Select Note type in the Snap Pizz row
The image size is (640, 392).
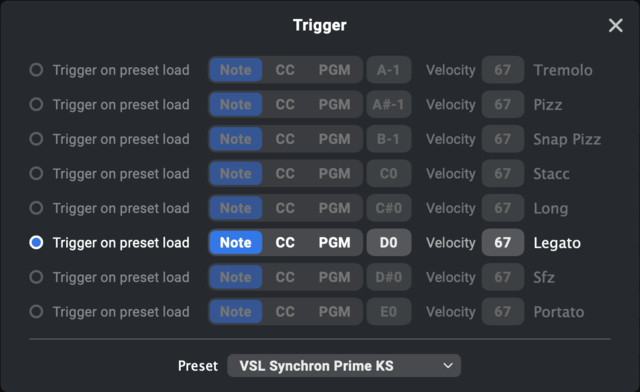tap(236, 139)
